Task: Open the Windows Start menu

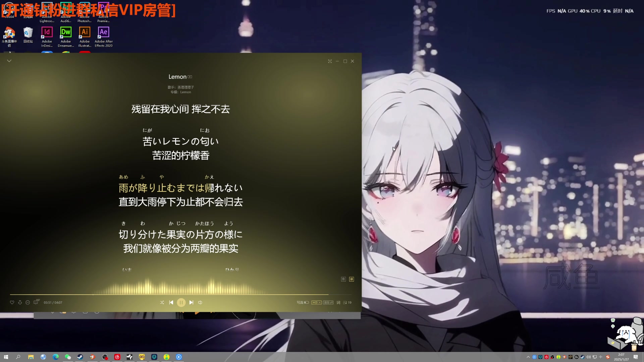Action: [x=6, y=357]
